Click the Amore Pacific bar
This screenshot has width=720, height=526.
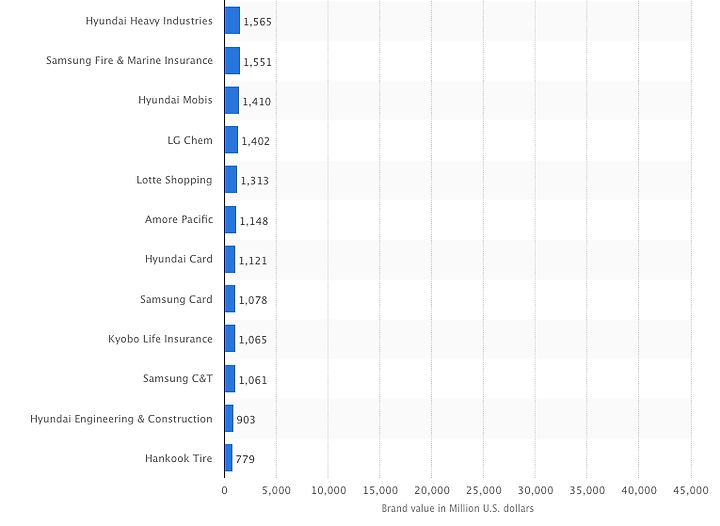click(231, 219)
